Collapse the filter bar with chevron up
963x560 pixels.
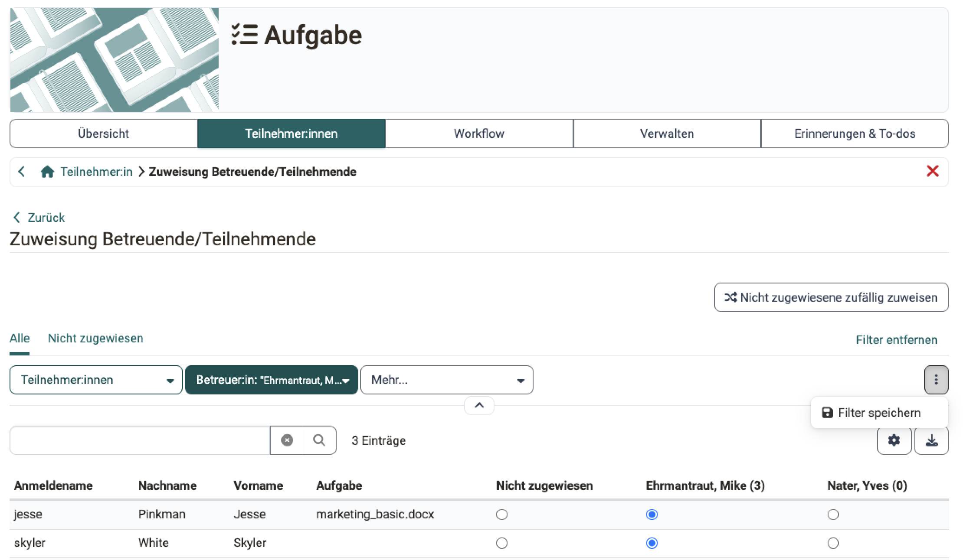pos(479,406)
